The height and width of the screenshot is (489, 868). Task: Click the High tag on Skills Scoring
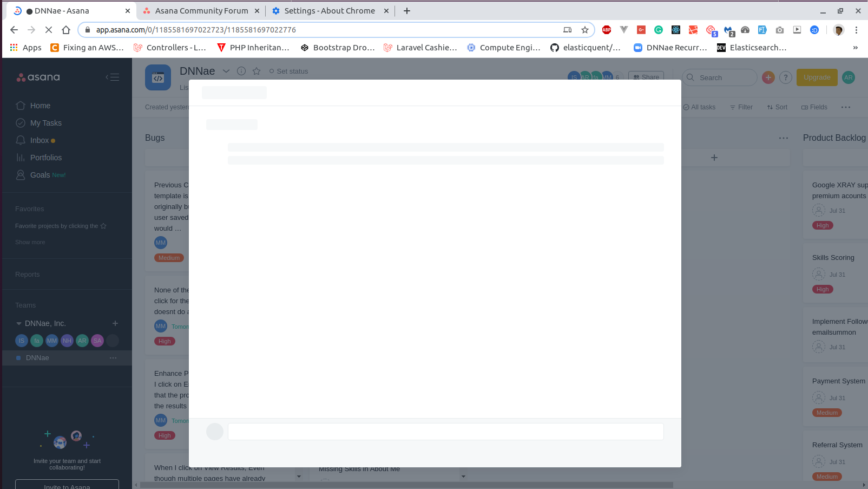pos(823,289)
